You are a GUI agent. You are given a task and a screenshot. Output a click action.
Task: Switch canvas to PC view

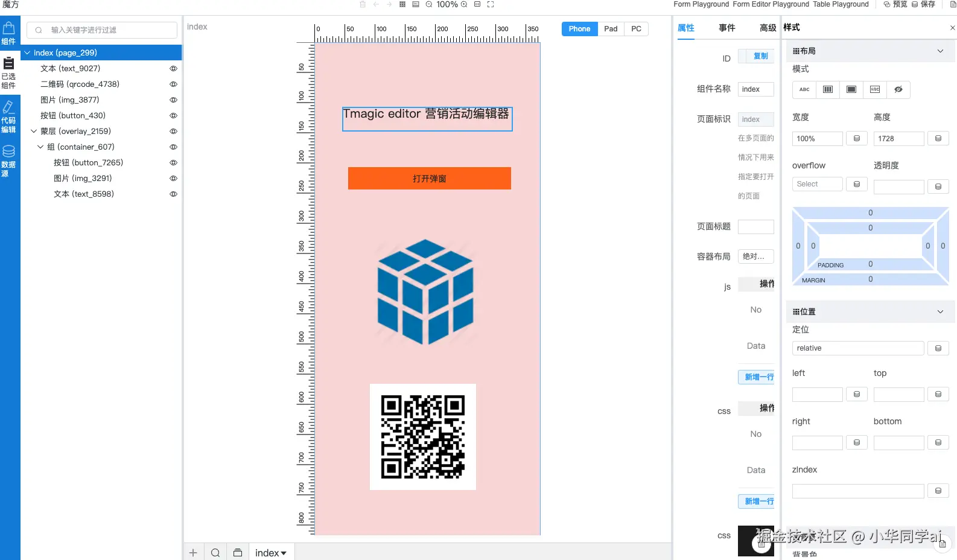pos(636,29)
